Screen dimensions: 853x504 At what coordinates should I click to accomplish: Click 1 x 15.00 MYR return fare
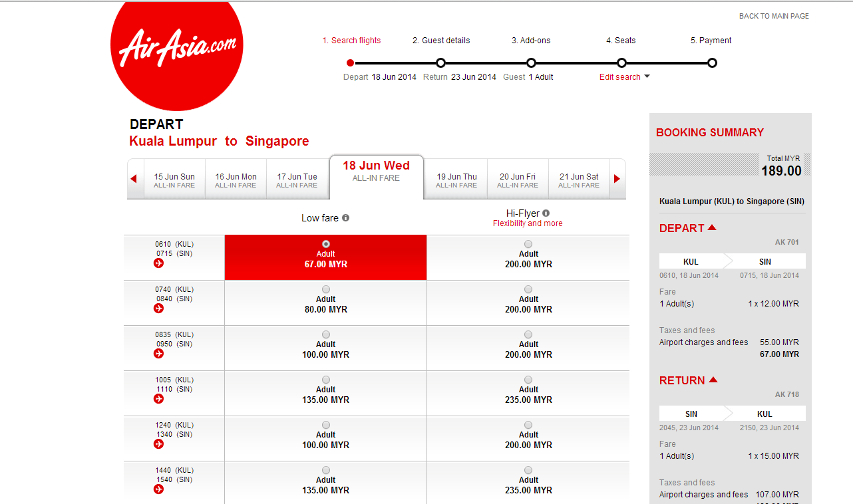coord(773,456)
